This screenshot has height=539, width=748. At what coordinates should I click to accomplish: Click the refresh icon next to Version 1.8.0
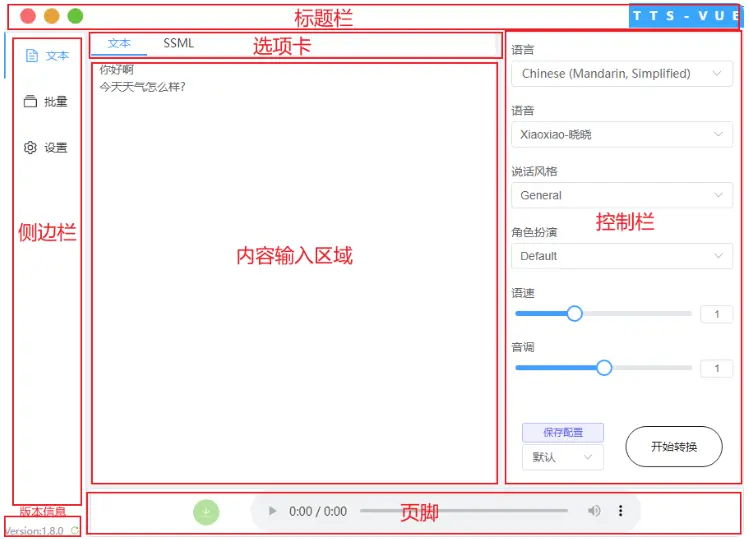pos(74,531)
